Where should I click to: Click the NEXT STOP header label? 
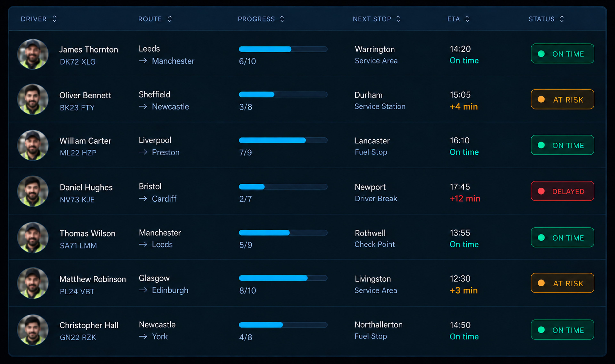tap(372, 19)
